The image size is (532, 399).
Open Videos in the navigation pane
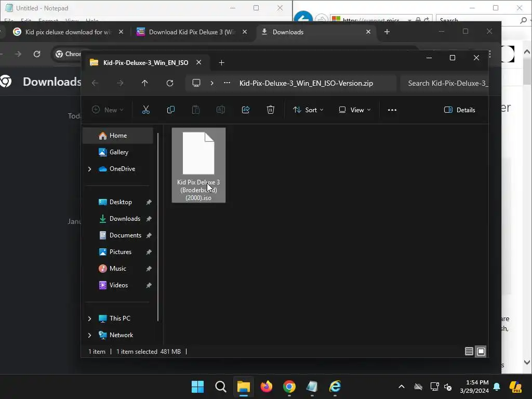click(x=118, y=285)
